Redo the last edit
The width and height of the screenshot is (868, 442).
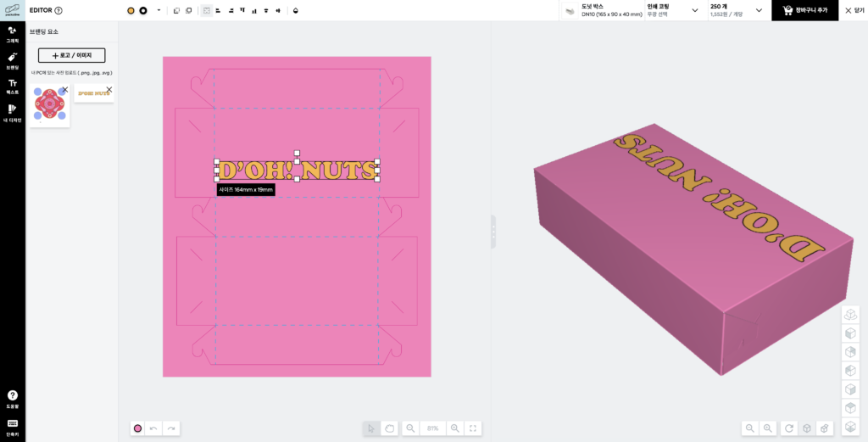coord(171,428)
